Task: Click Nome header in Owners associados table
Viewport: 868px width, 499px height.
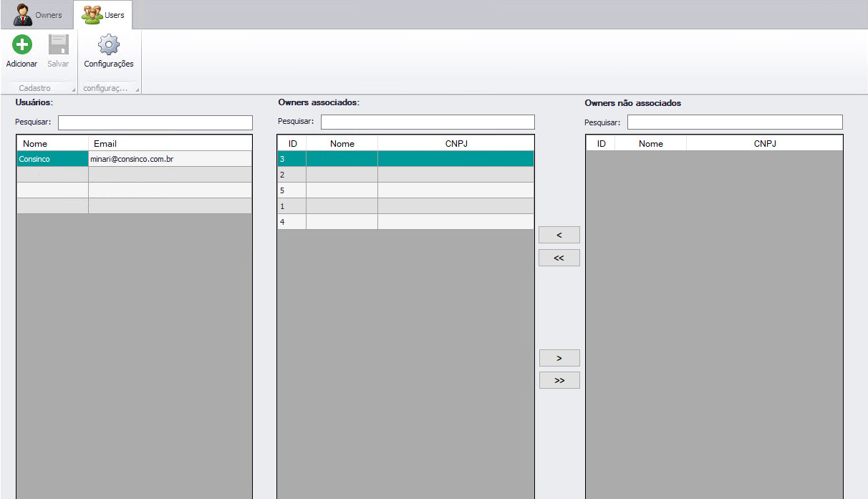Action: [342, 143]
